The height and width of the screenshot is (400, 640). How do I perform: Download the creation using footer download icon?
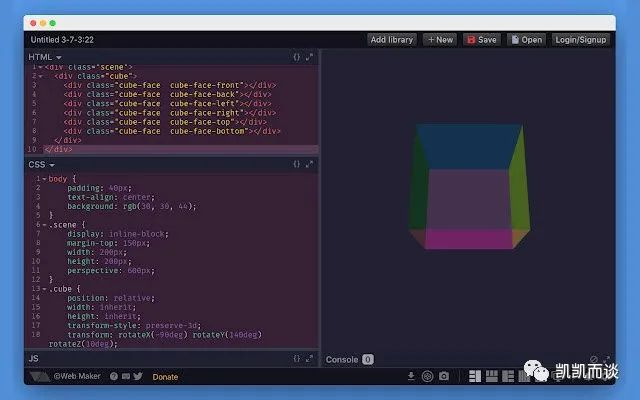click(x=411, y=376)
